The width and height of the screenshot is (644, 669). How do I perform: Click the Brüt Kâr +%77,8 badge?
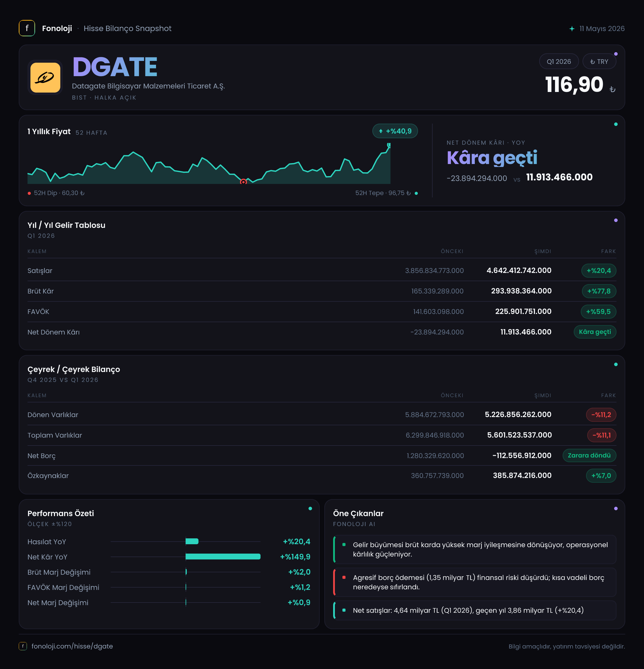coord(599,291)
